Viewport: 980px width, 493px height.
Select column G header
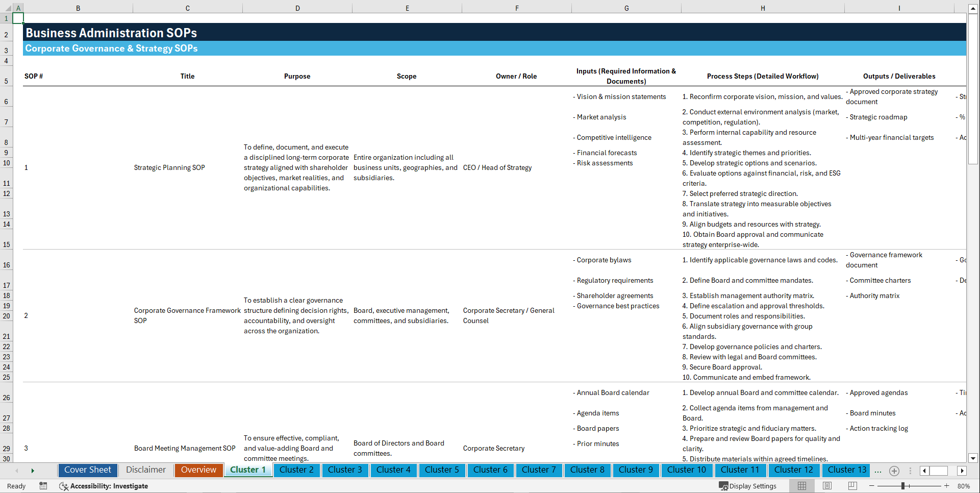(x=626, y=8)
